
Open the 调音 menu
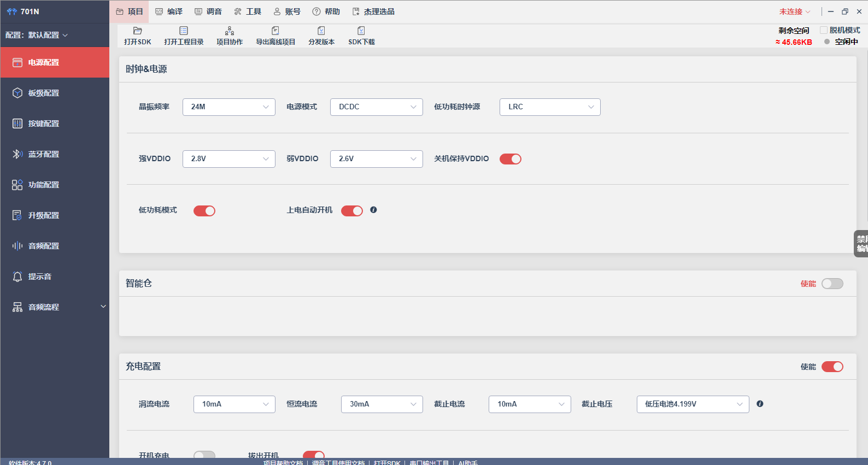(x=208, y=11)
